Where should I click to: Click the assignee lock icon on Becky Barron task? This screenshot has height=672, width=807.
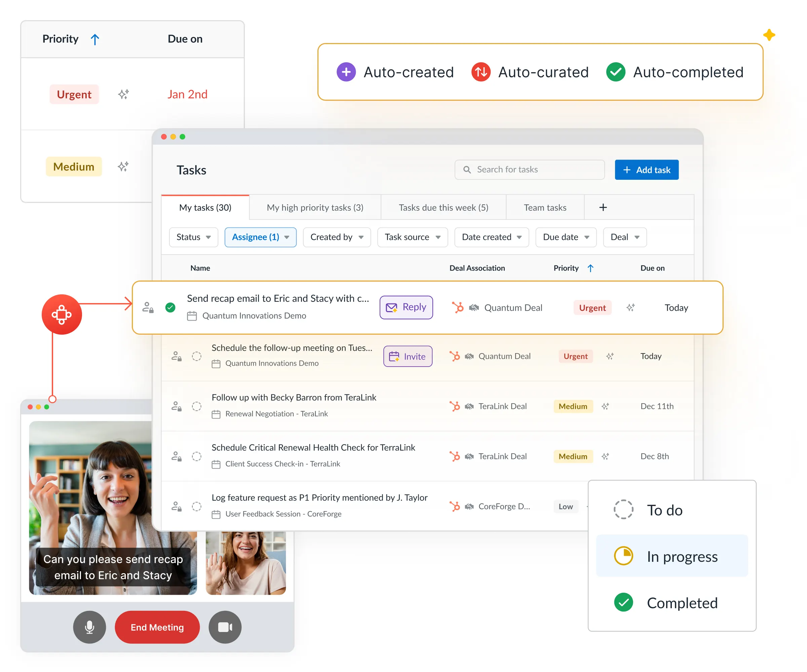point(177,406)
